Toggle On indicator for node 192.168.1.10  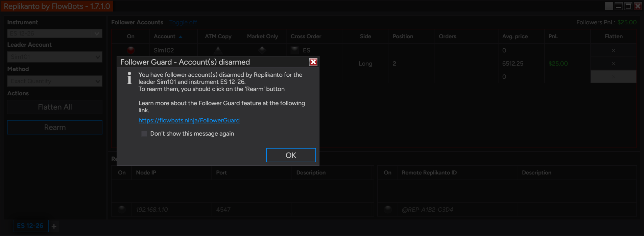(x=122, y=209)
